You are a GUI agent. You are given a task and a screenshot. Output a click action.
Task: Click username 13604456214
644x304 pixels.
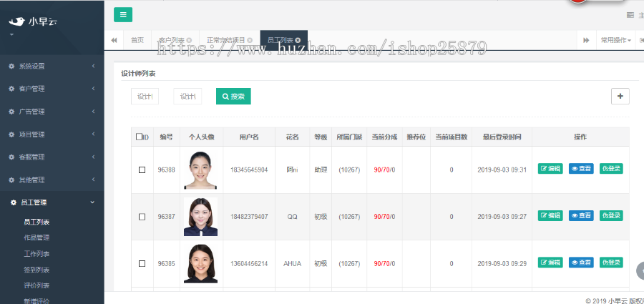[x=249, y=264]
